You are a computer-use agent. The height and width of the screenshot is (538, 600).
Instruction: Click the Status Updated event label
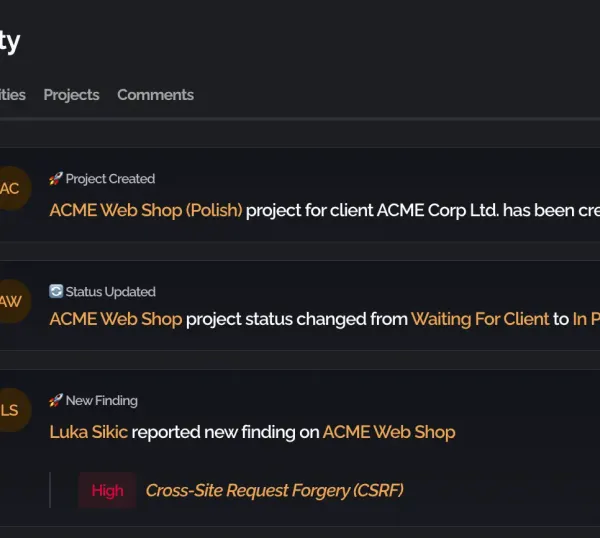tap(110, 292)
